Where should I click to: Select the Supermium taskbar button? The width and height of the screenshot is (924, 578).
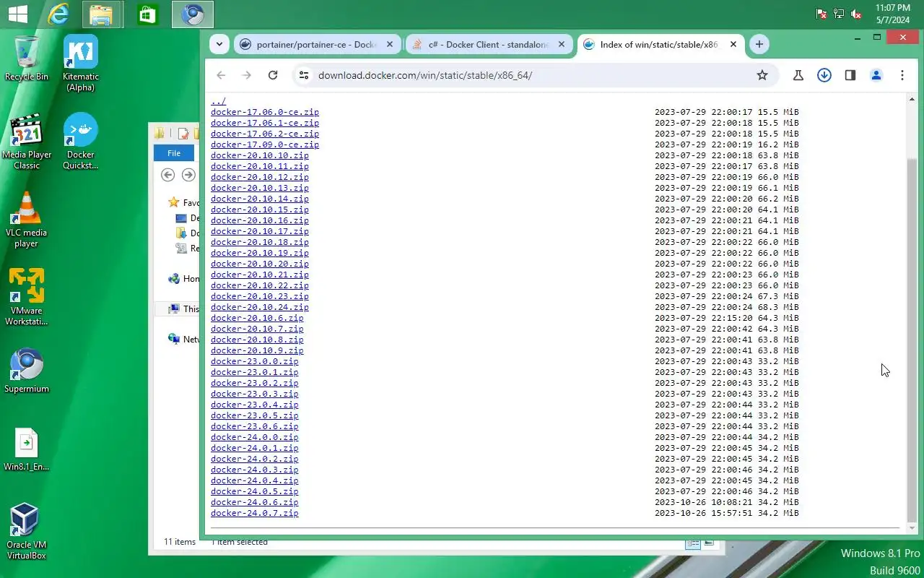point(193,14)
